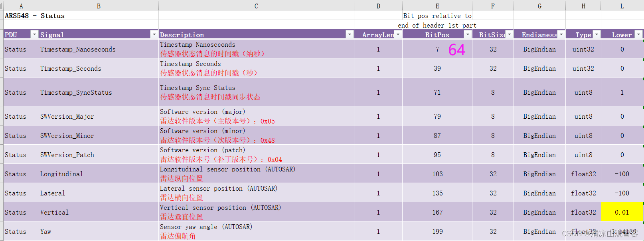This screenshot has width=644, height=241.
Task: Select uint8 type cell in SWVersion_Minor row
Action: coord(583,135)
